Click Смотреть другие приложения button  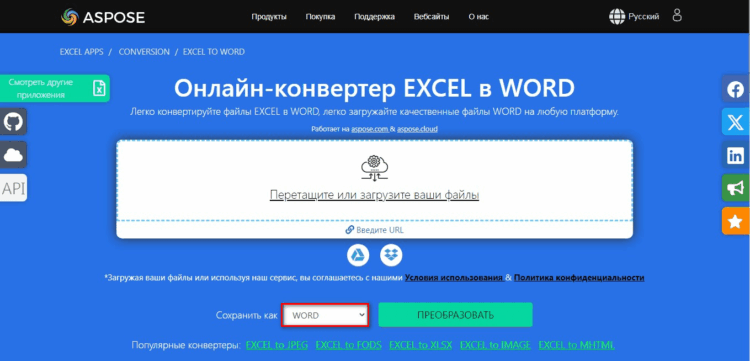coord(55,88)
